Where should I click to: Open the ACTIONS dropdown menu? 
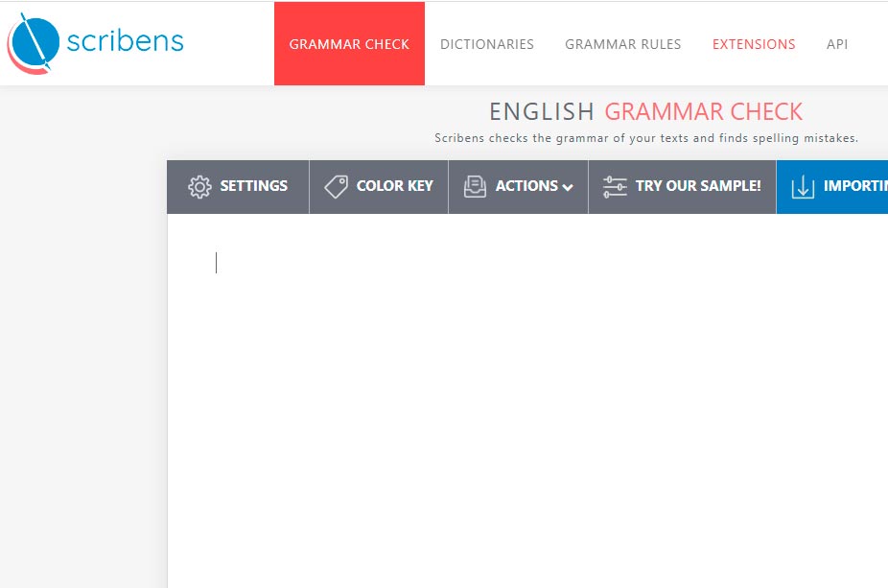click(x=526, y=186)
